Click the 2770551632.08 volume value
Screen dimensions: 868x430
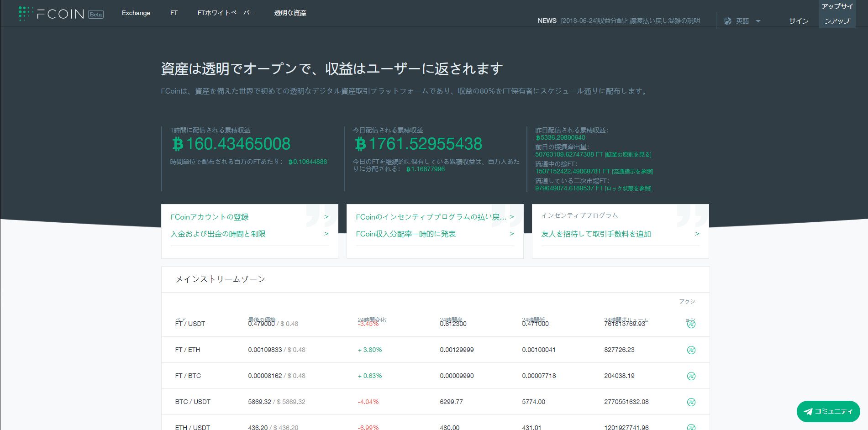[626, 402]
